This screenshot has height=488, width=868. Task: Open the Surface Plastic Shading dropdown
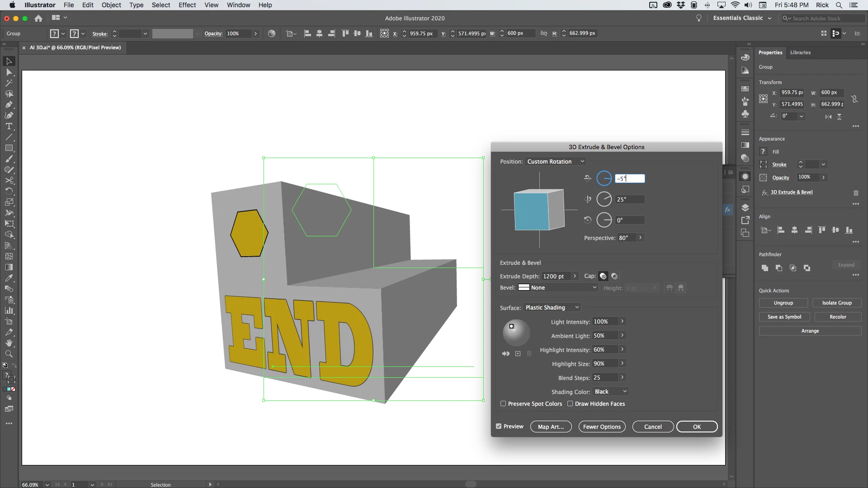click(x=552, y=307)
